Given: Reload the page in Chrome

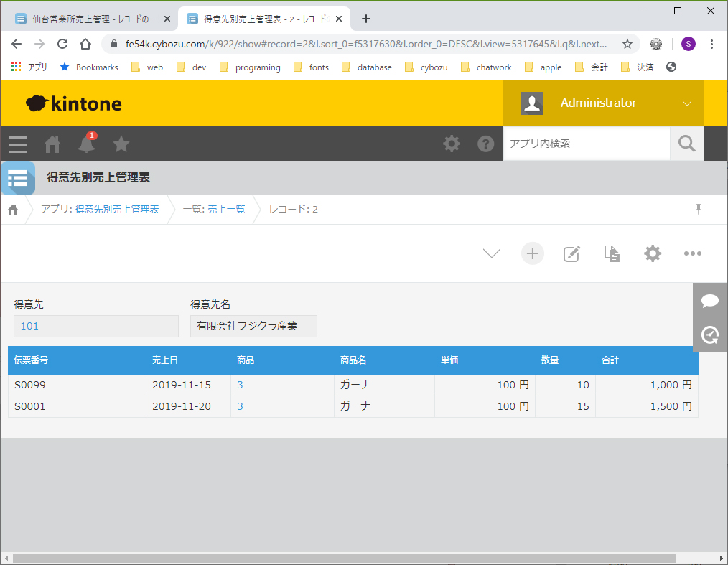Looking at the screenshot, I should pyautogui.click(x=62, y=44).
